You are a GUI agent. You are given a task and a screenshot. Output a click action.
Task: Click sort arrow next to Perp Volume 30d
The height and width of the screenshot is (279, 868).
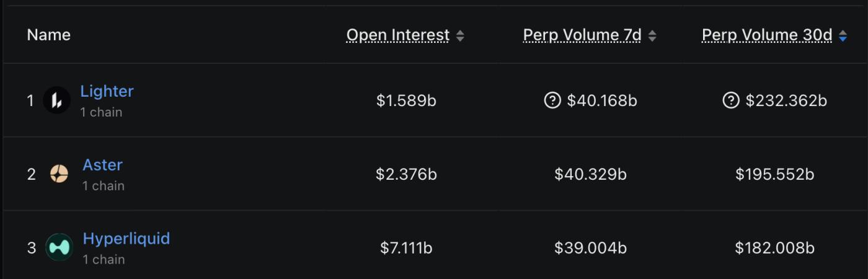[x=843, y=36]
